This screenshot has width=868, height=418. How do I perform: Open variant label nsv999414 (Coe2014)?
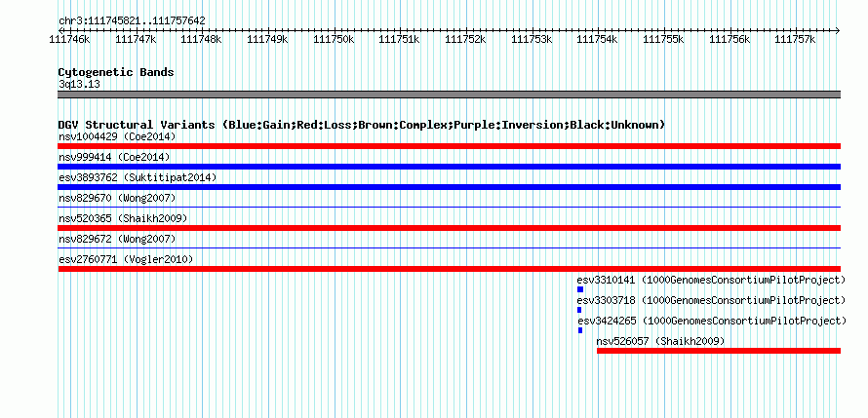[114, 158]
